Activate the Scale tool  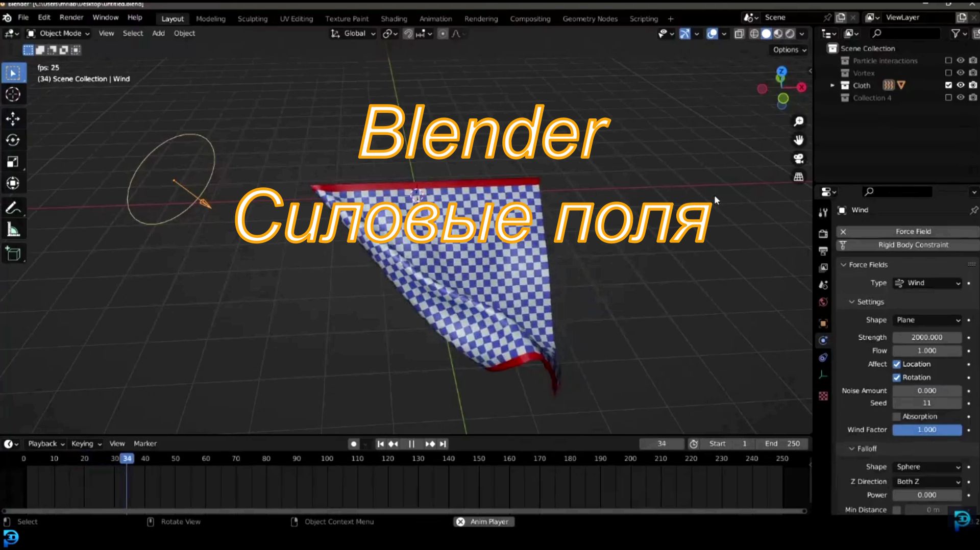13,162
